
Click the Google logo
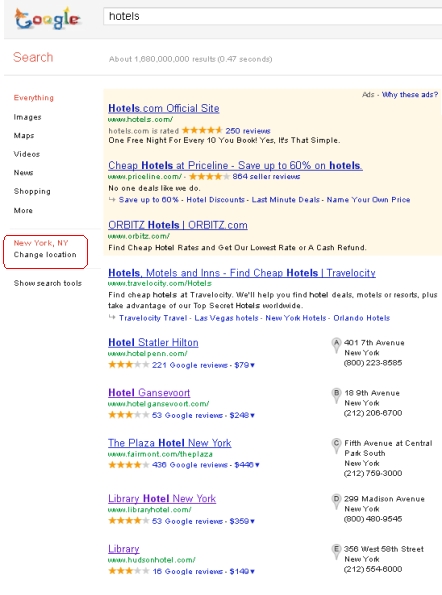click(x=47, y=19)
